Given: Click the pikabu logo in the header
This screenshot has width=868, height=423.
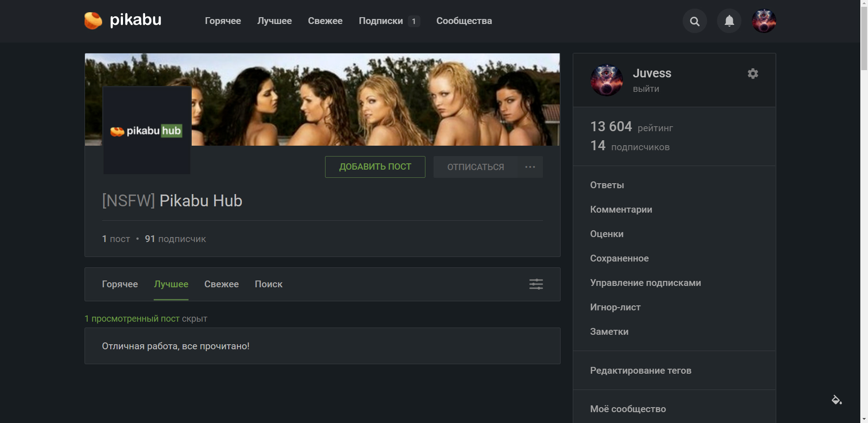Looking at the screenshot, I should [x=123, y=20].
